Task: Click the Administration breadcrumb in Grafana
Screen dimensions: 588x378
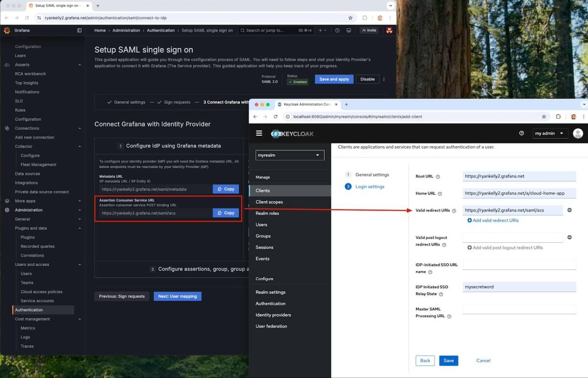Action: tap(126, 30)
